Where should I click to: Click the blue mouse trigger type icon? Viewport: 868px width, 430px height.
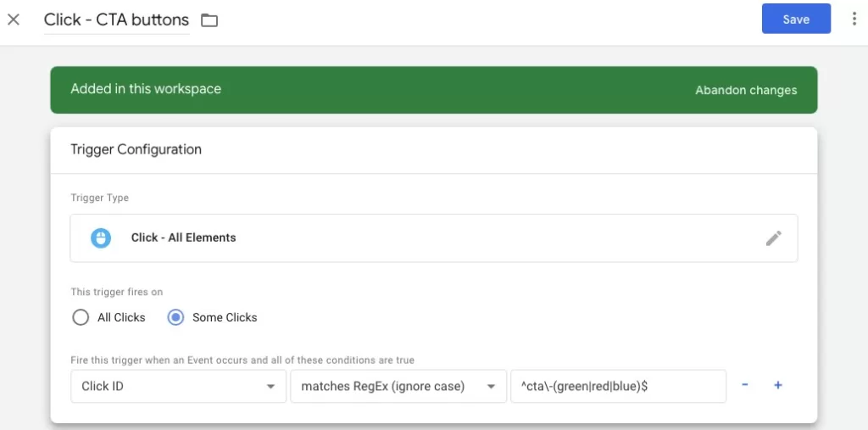[x=102, y=238]
